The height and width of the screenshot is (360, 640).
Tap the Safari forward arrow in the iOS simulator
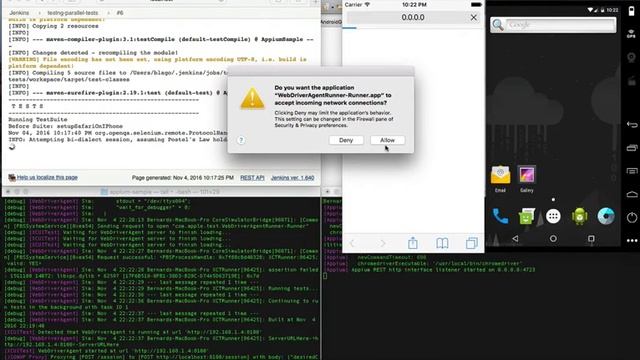tap(382, 243)
